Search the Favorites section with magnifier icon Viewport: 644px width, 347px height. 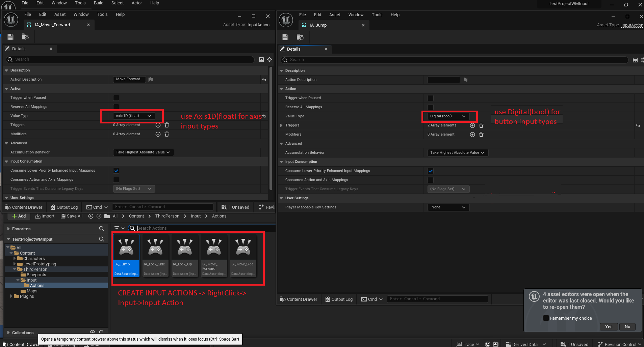pos(101,229)
